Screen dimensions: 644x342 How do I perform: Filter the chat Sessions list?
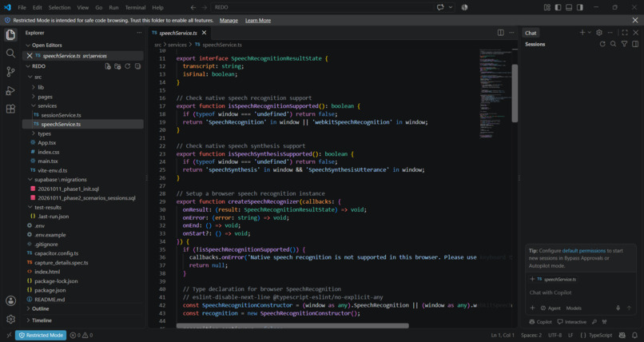pyautogui.click(x=624, y=44)
